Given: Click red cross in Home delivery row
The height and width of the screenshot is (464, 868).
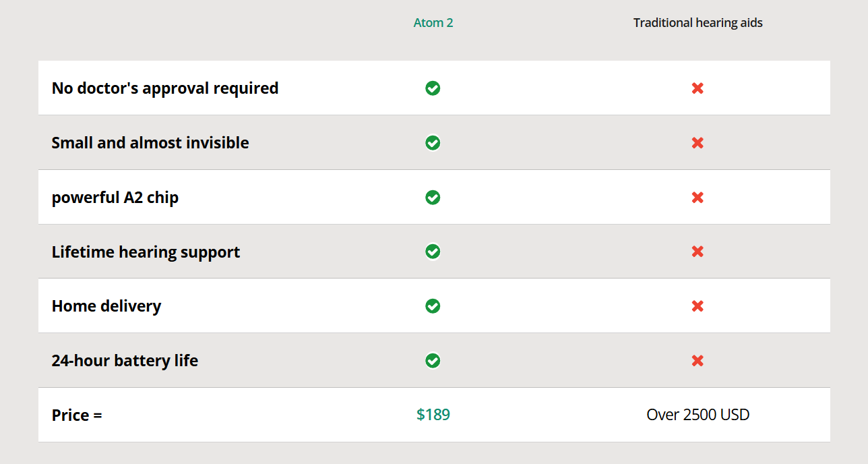Looking at the screenshot, I should point(697,306).
